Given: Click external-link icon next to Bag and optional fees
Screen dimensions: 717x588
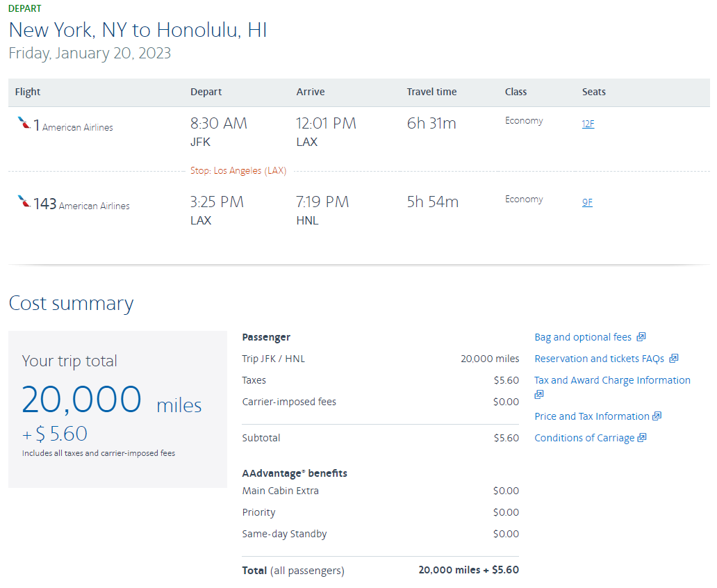Looking at the screenshot, I should 641,337.
